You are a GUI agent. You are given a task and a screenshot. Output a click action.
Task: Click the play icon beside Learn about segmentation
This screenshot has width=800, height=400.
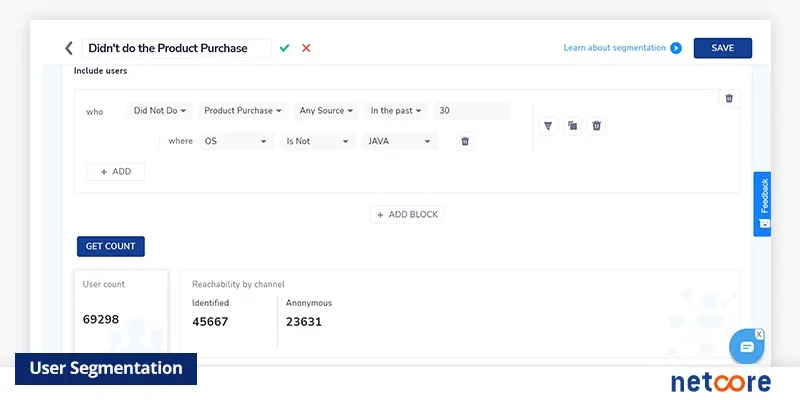(x=676, y=48)
